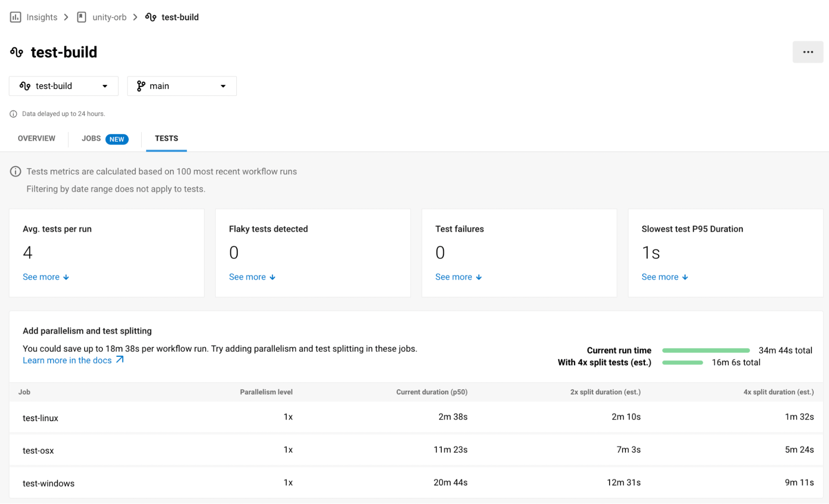Click the unity-orb project bookmark icon

(82, 17)
